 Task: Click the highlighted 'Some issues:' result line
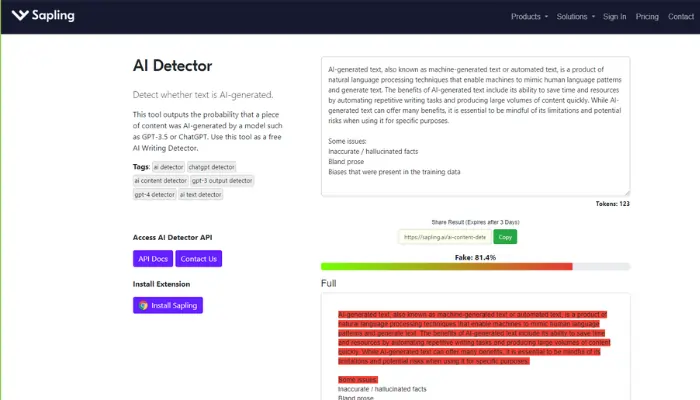[358, 379]
